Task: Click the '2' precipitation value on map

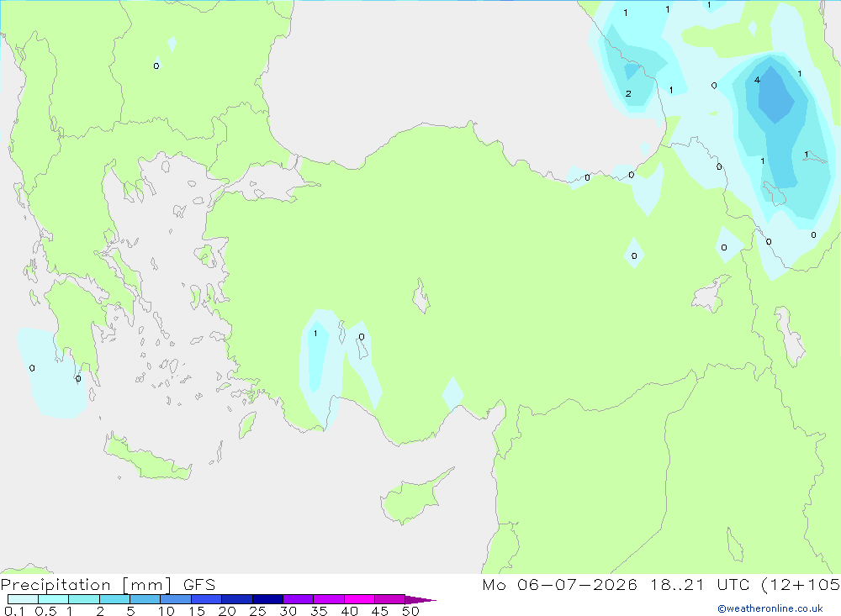Action: tap(628, 94)
